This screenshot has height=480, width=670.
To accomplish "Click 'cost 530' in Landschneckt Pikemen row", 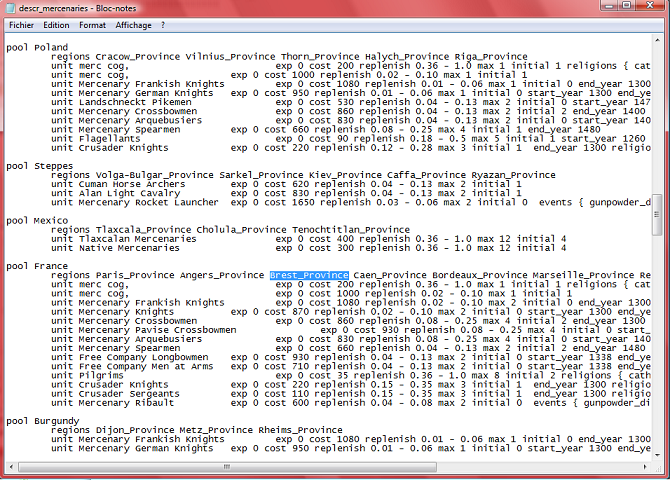I will click(x=332, y=102).
